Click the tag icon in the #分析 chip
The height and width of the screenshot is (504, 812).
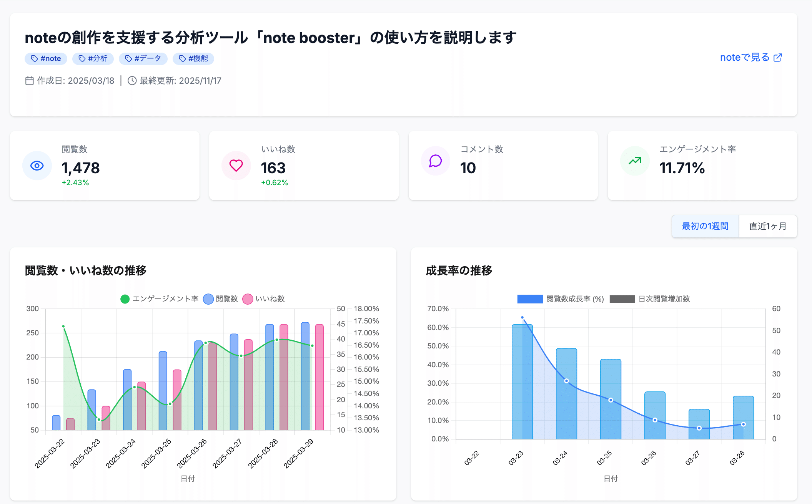pos(82,59)
